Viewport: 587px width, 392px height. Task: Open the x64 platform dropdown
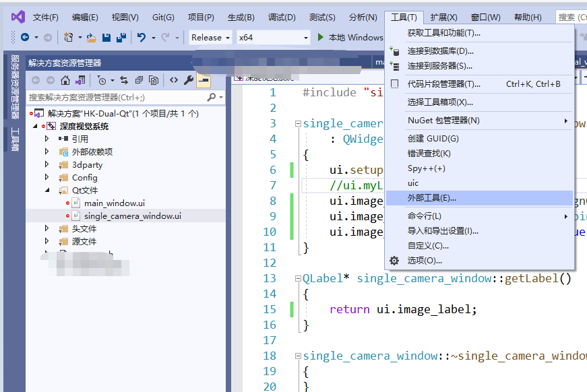tap(268, 38)
